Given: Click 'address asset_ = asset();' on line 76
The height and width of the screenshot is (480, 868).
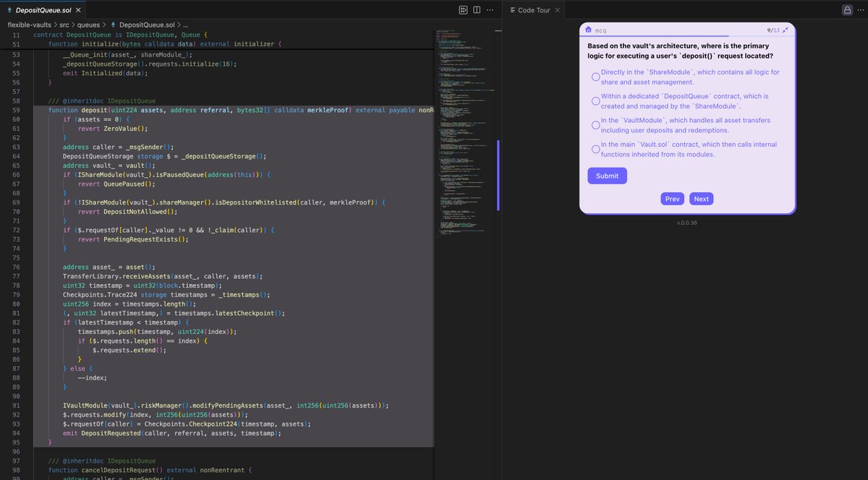Looking at the screenshot, I should pyautogui.click(x=109, y=267).
